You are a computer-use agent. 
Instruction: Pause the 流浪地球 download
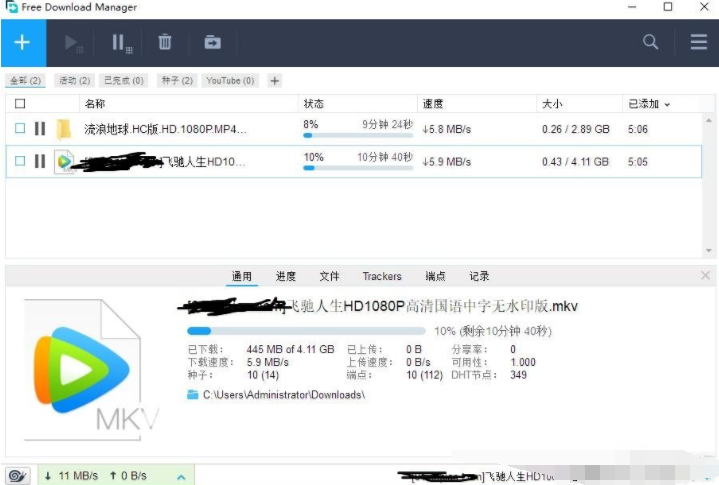pos(40,129)
